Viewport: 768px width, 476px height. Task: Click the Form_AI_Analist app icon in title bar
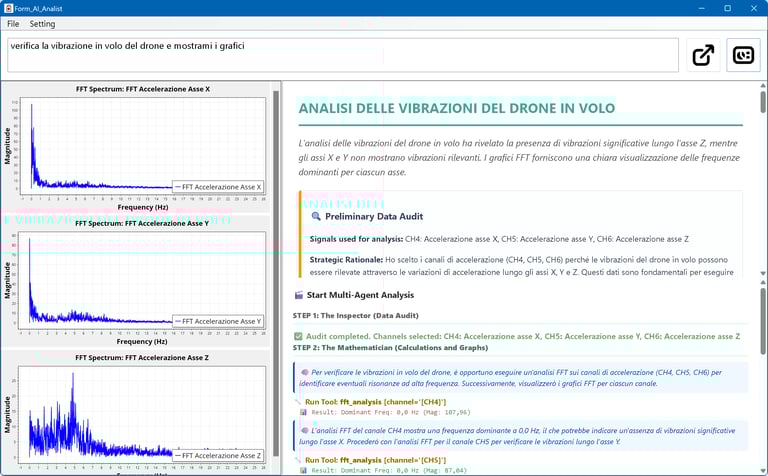pyautogui.click(x=8, y=8)
